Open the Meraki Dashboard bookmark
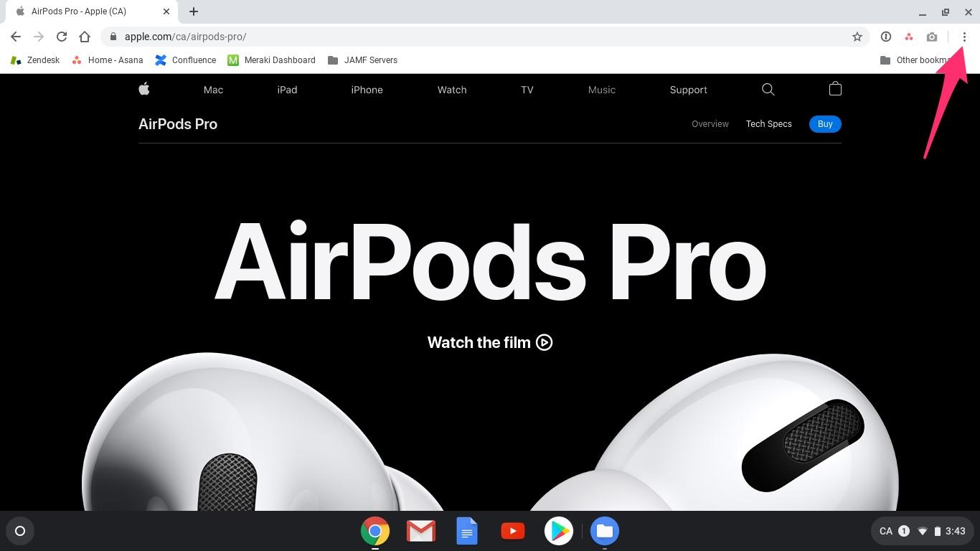 pos(271,60)
